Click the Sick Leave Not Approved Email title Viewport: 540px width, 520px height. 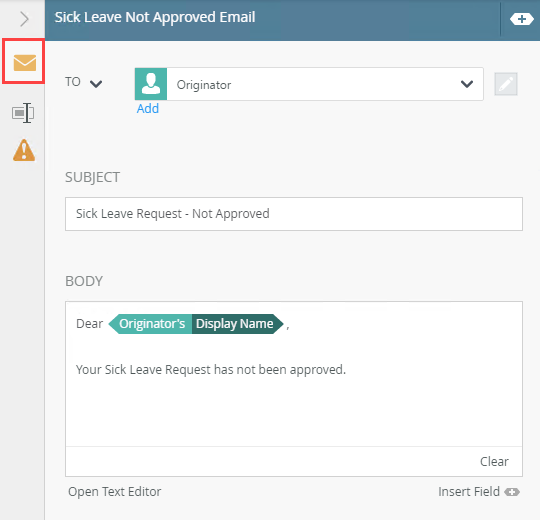155,17
